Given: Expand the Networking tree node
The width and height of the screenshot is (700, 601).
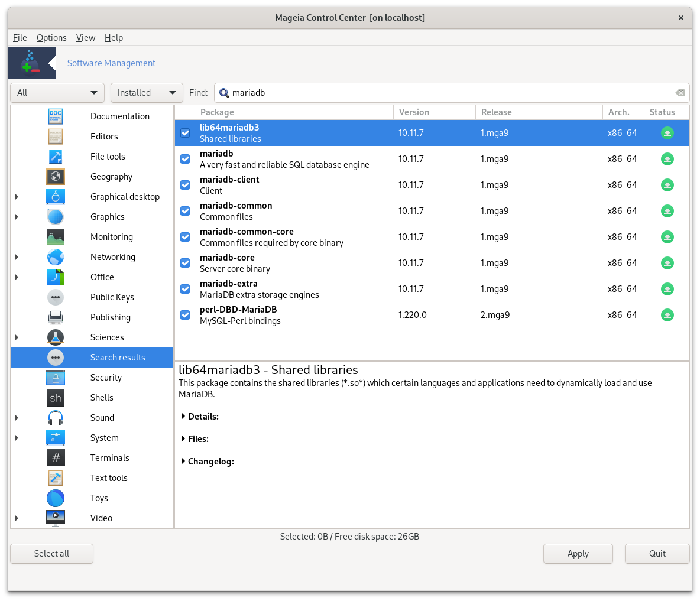Looking at the screenshot, I should pyautogui.click(x=17, y=257).
